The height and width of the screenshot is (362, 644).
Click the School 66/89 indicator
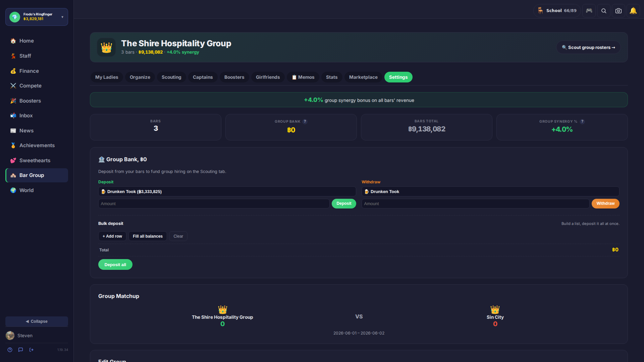point(557,11)
